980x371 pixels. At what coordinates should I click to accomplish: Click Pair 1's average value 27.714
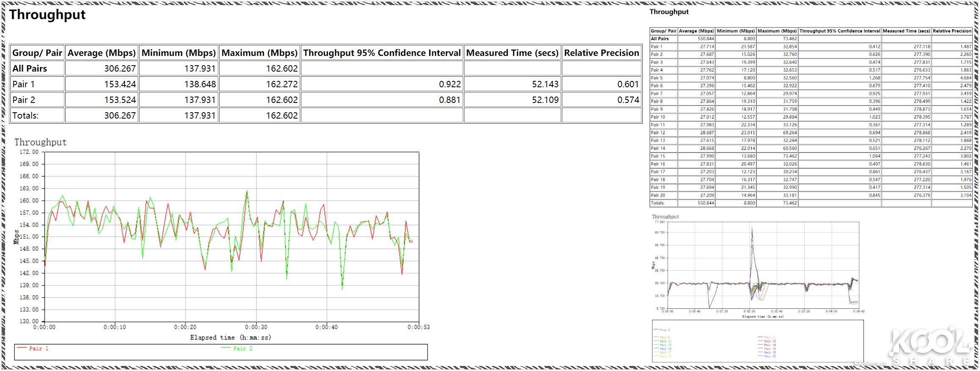(x=707, y=47)
